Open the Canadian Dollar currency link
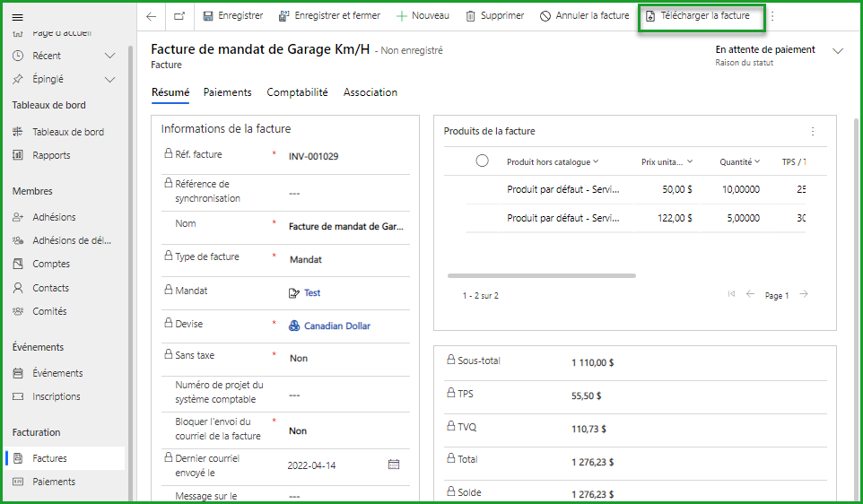863x504 pixels. 336,326
